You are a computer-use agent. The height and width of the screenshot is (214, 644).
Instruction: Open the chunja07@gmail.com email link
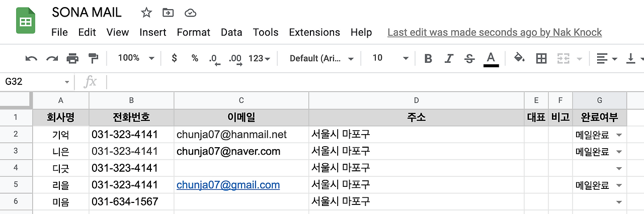coord(228,185)
